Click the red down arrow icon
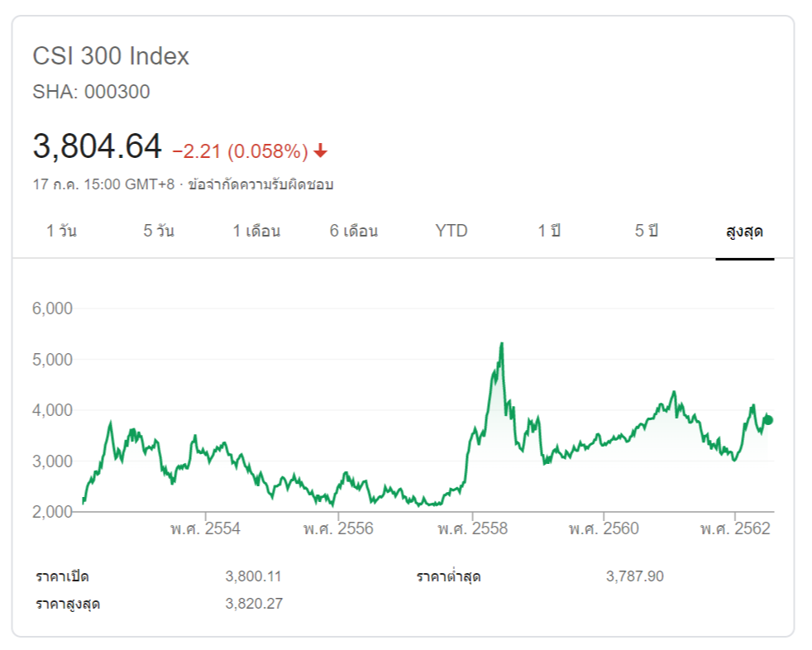 321,151
